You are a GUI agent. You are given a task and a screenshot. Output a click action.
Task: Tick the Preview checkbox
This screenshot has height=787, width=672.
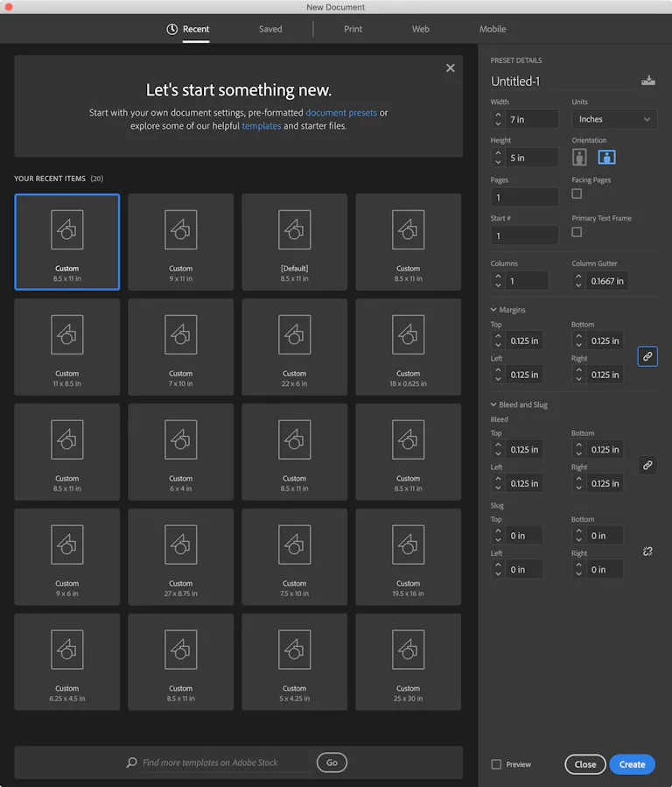coord(496,764)
